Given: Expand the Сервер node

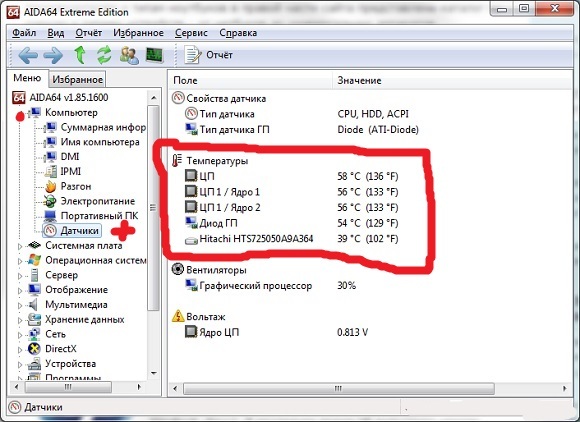Looking at the screenshot, I should [x=20, y=275].
